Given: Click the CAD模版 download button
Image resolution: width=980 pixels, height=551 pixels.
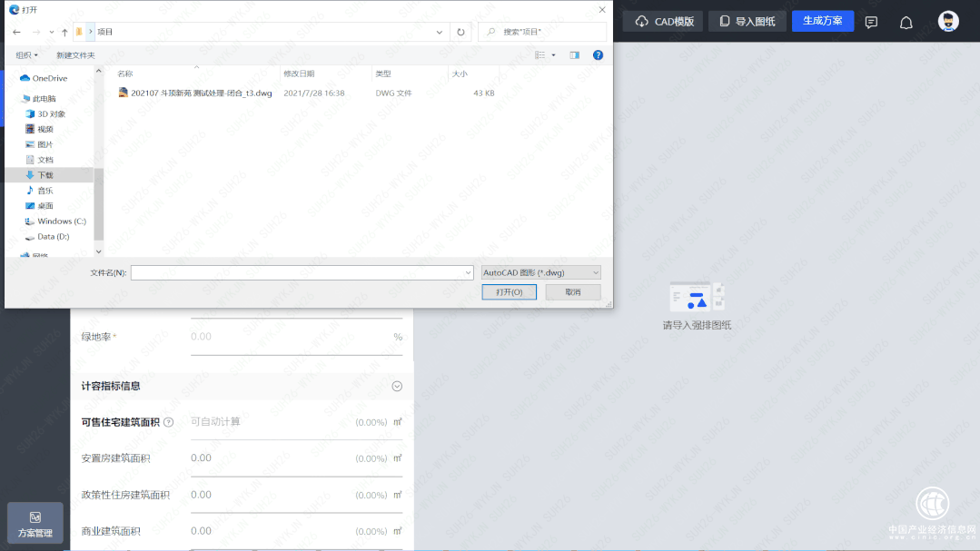Looking at the screenshot, I should 663,22.
